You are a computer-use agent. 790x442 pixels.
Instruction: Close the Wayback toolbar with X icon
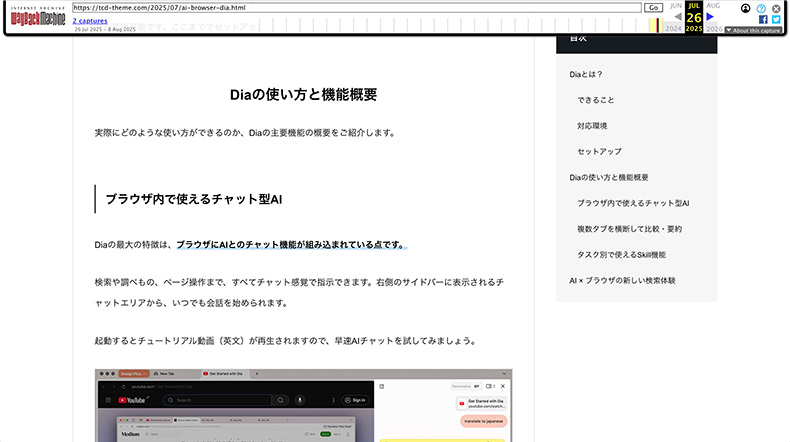point(776,8)
